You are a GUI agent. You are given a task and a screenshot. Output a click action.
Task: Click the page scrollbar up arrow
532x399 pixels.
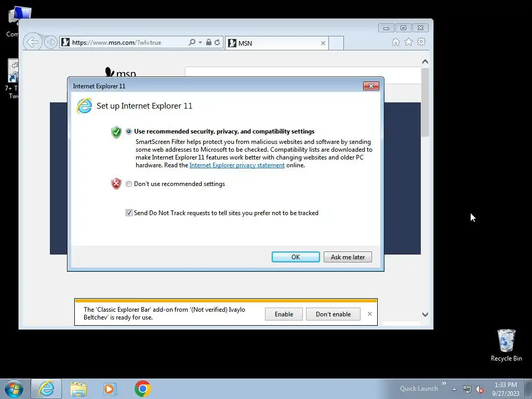point(425,62)
